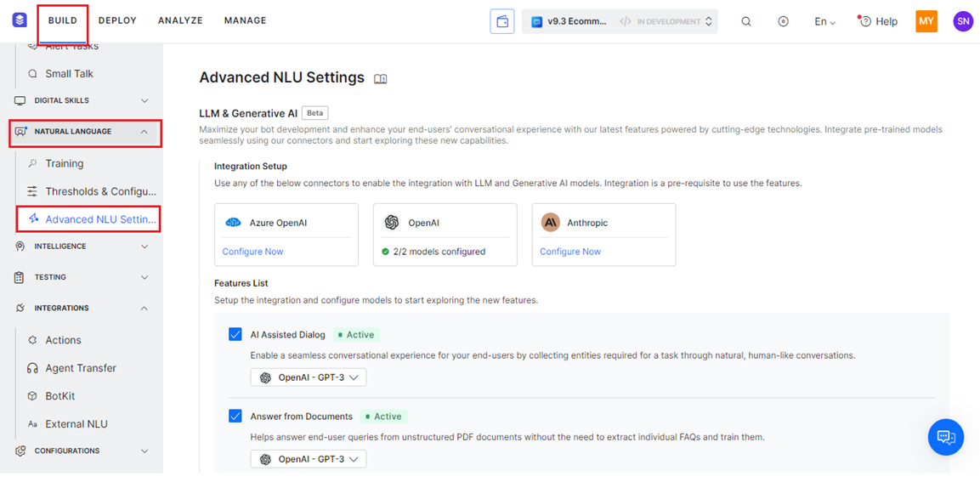Open the ANALYZE menu

[x=180, y=20]
